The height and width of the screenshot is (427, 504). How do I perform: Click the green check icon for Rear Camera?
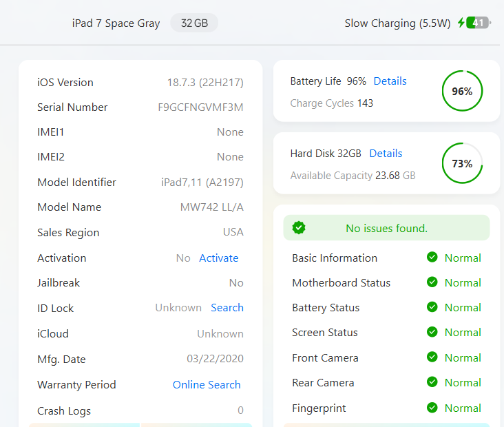pyautogui.click(x=432, y=382)
